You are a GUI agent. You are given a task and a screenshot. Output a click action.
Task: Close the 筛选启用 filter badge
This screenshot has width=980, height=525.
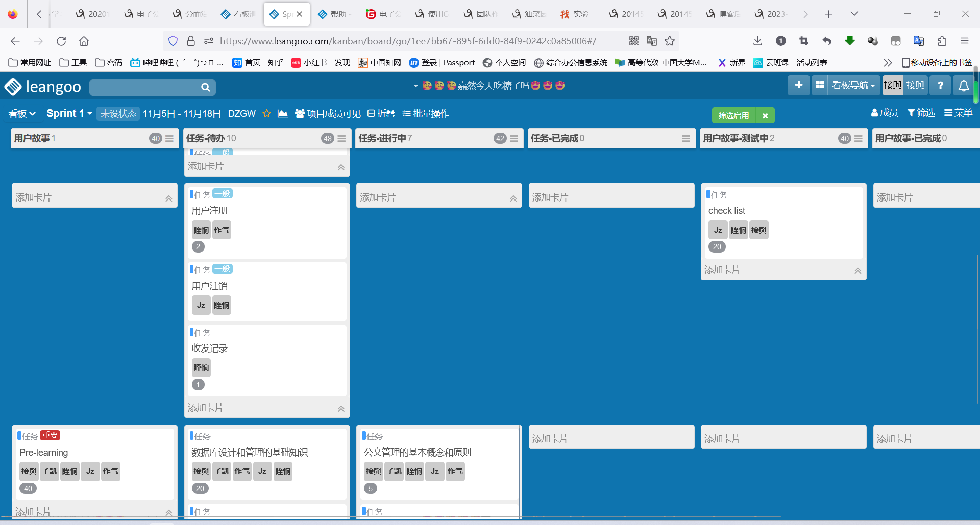tap(765, 116)
